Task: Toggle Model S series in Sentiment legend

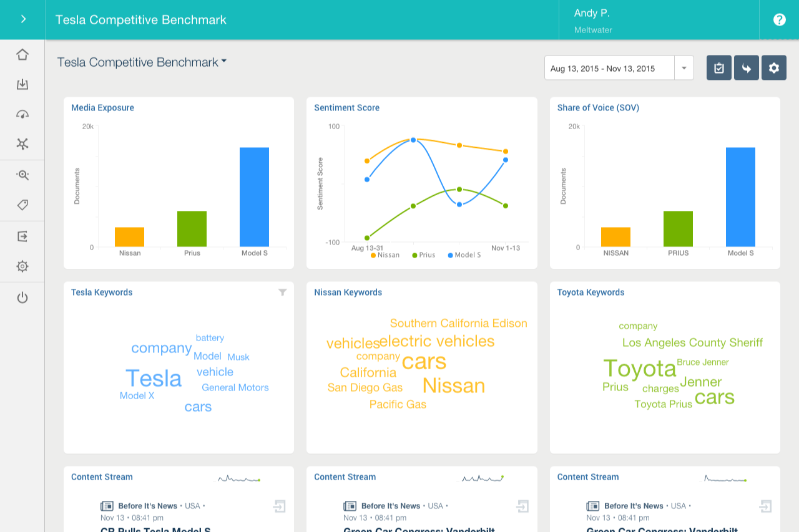Action: coord(464,255)
